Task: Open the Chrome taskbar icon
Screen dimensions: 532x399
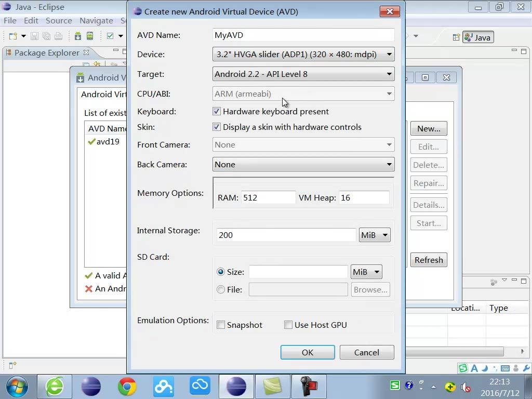Action: [x=127, y=387]
